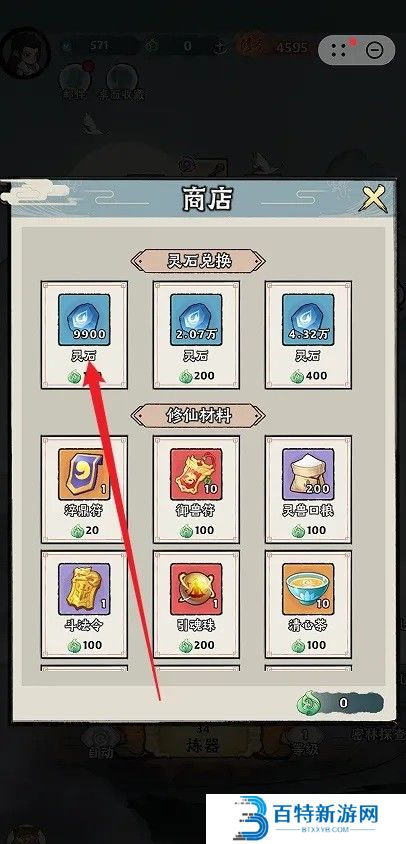406x844 pixels.
Task: Tap the jade currency balance showing 0
Action: click(x=340, y=702)
